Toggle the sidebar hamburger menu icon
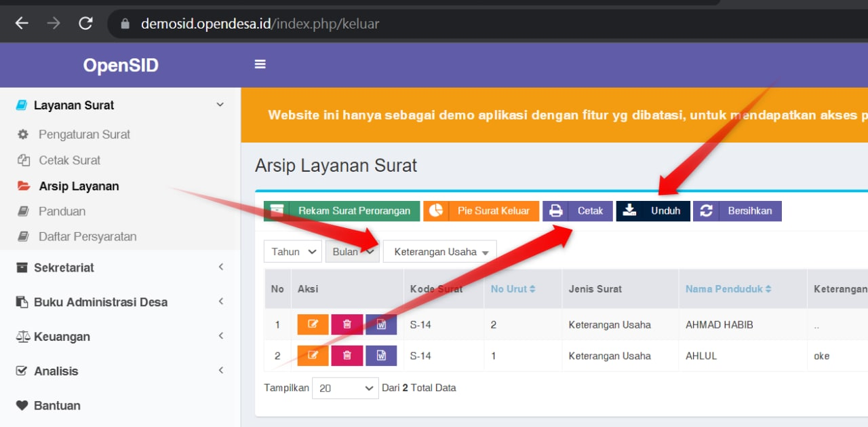868x427 pixels. pyautogui.click(x=260, y=63)
